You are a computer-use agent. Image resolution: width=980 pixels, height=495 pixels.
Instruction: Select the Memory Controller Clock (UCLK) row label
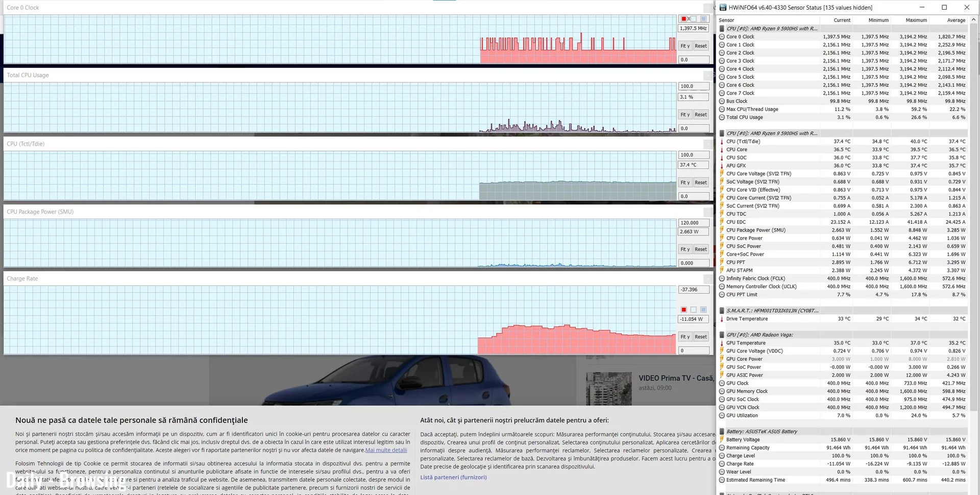[761, 287]
